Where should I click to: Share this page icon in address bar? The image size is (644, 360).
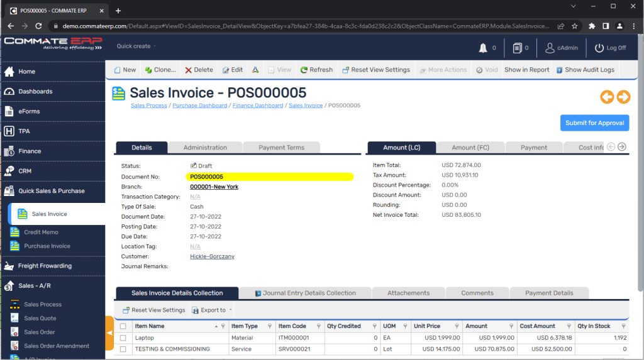[x=560, y=26]
